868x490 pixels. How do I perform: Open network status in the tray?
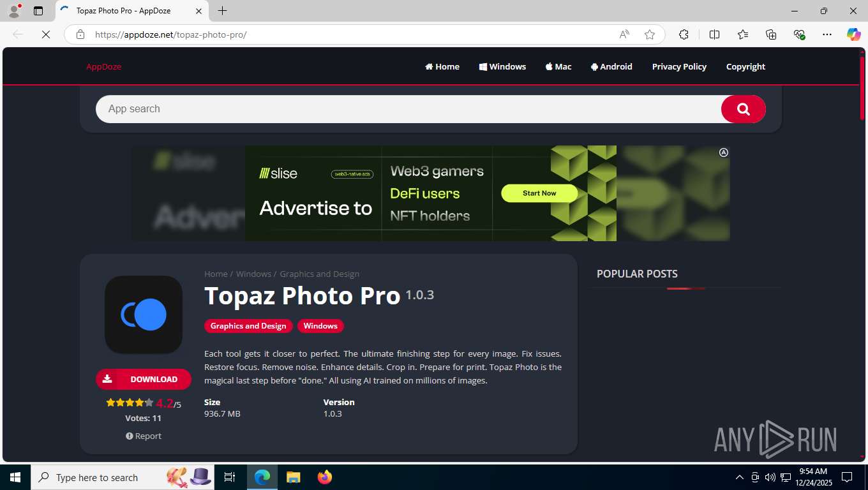786,477
